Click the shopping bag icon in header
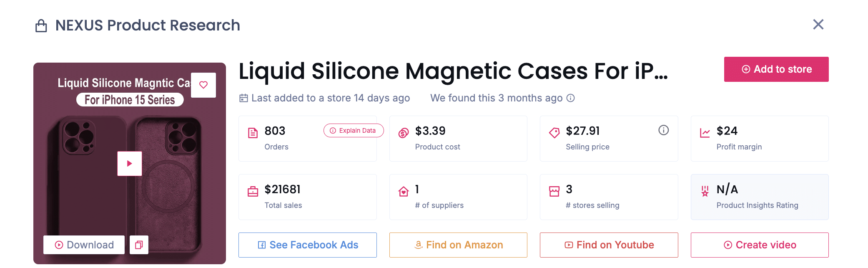Image resolution: width=868 pixels, height=268 pixels. 41,26
